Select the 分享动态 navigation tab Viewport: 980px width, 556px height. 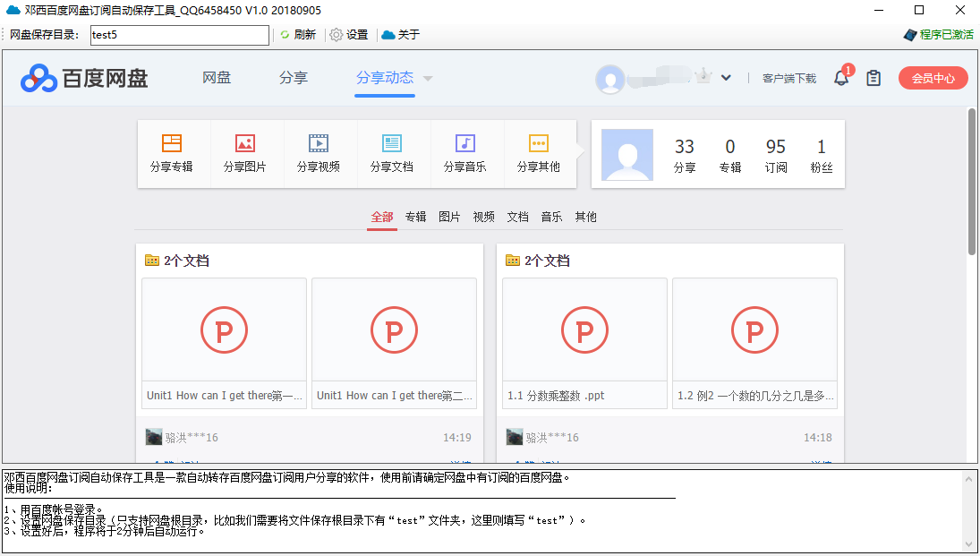tap(385, 78)
